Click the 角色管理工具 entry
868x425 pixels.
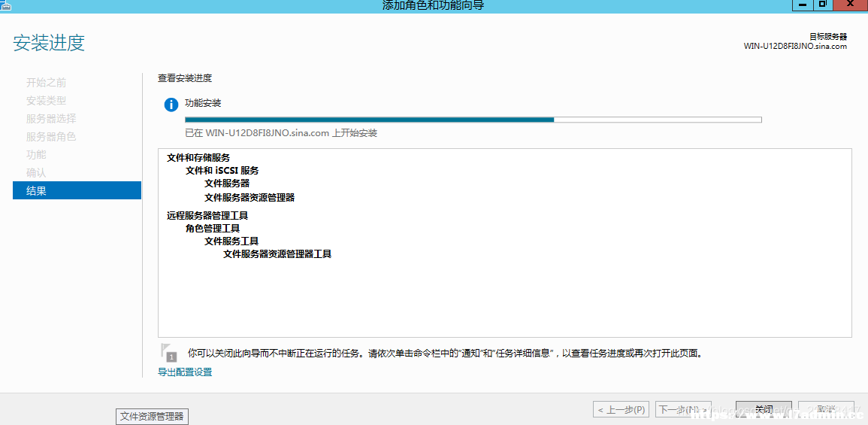tap(213, 228)
